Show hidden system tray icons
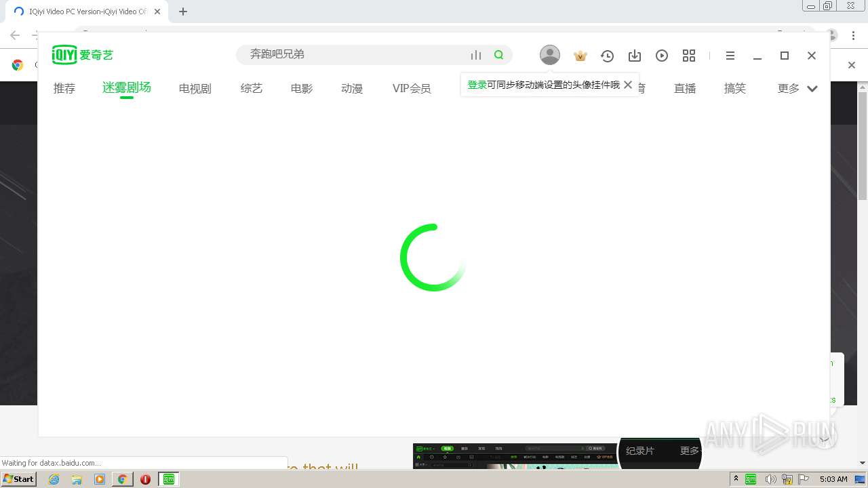Screen dimensions: 868x488 click(x=736, y=479)
